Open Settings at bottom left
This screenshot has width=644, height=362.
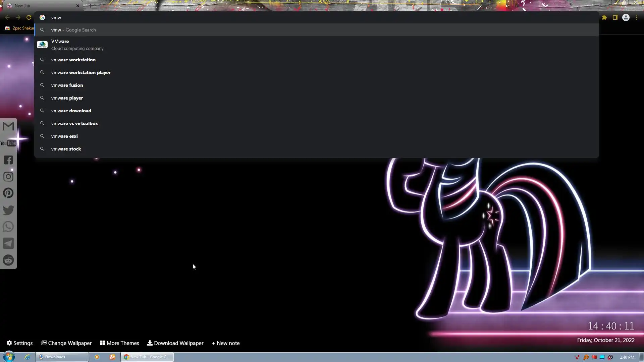tap(20, 343)
